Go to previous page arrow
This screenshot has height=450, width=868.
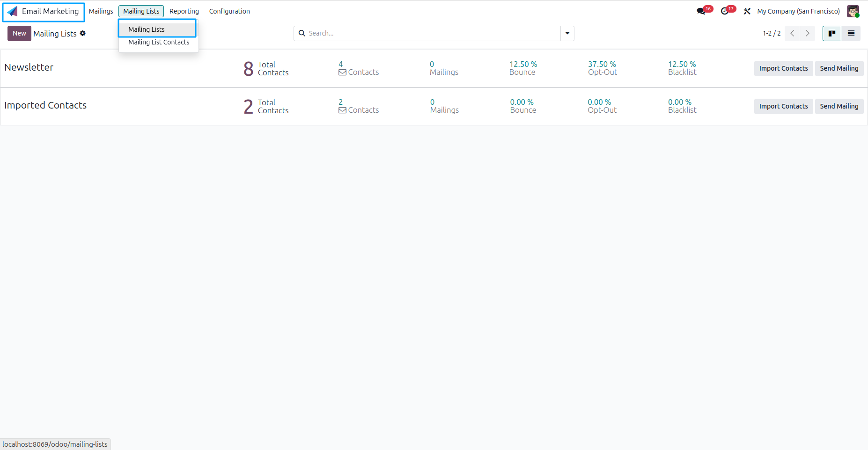pos(792,33)
